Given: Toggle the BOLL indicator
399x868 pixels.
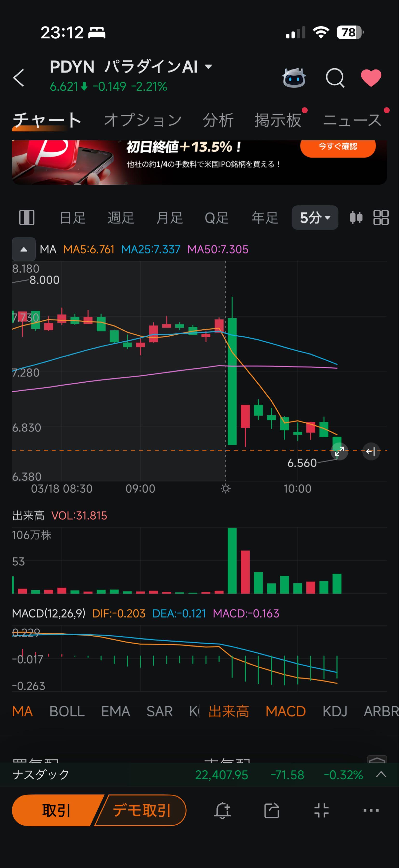Looking at the screenshot, I should tap(67, 711).
